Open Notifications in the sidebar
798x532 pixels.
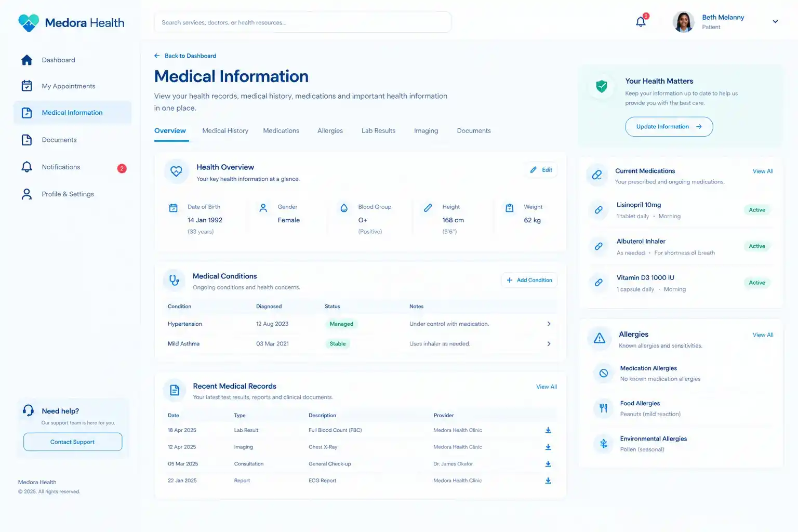(x=73, y=167)
